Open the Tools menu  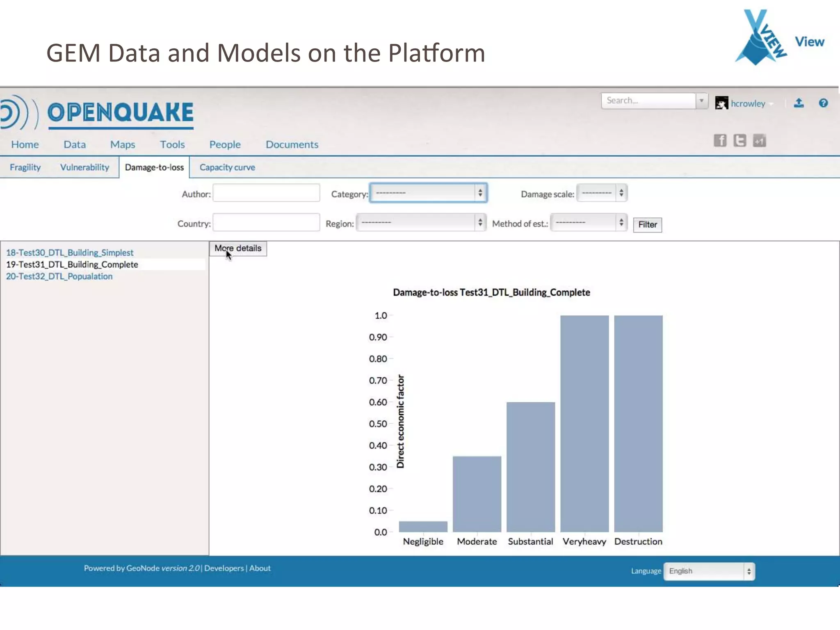[x=172, y=144]
